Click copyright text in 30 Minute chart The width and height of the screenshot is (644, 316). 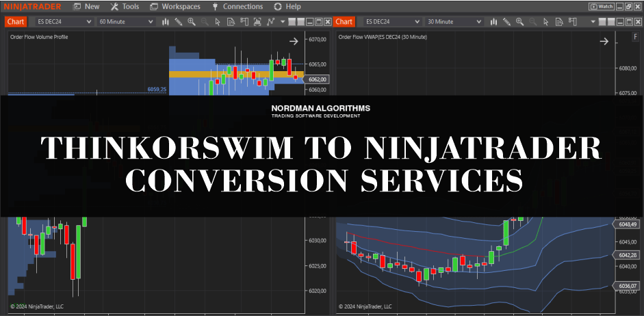click(365, 306)
